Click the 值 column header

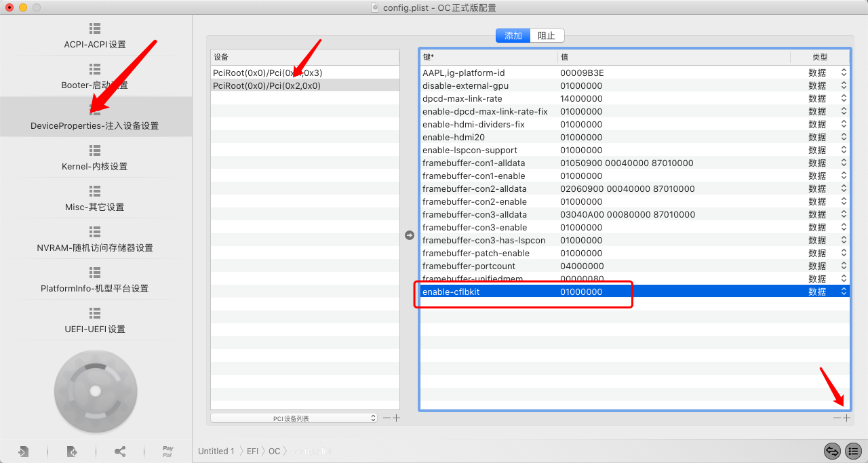tap(674, 57)
